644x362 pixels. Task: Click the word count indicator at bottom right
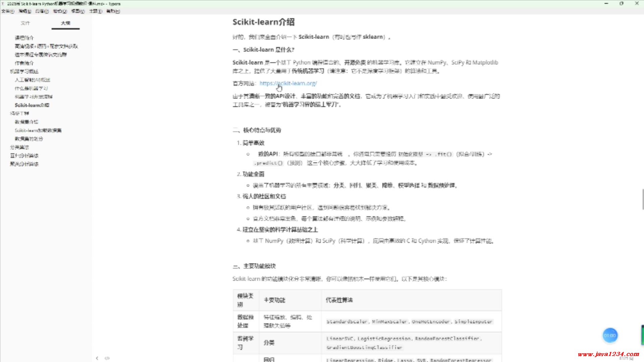coord(626,358)
